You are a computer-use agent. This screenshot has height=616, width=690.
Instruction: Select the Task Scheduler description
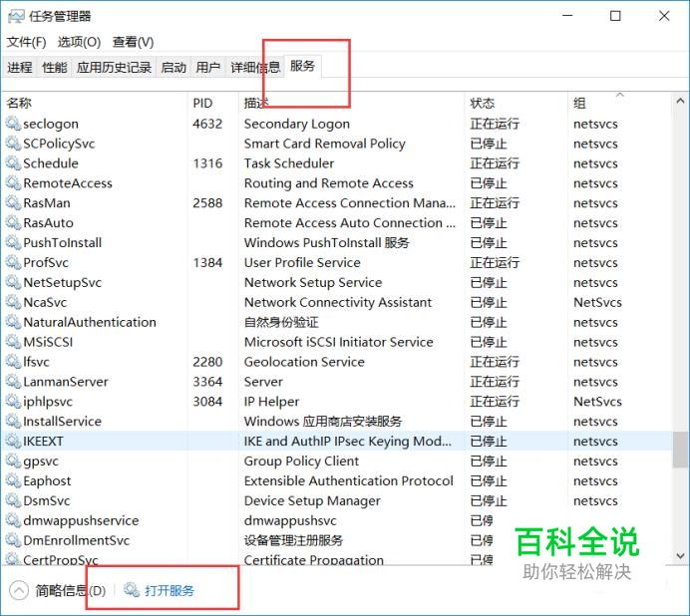click(x=289, y=163)
